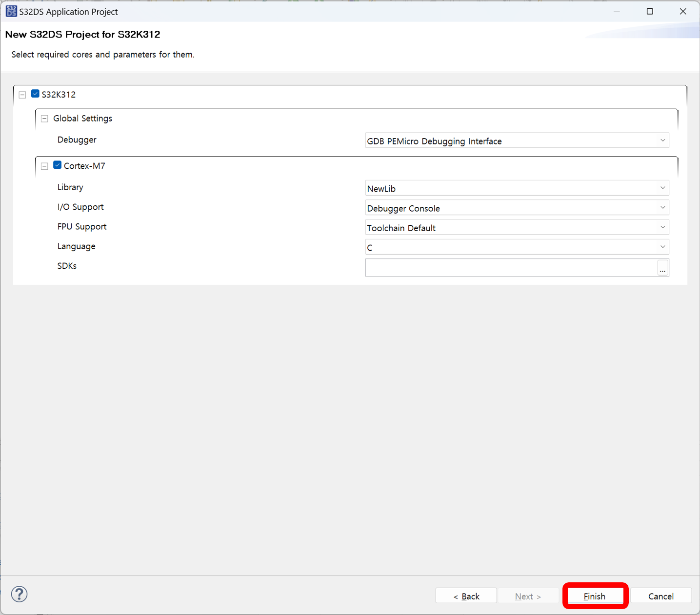Select the SDKs label
700x615 pixels.
[x=67, y=266]
